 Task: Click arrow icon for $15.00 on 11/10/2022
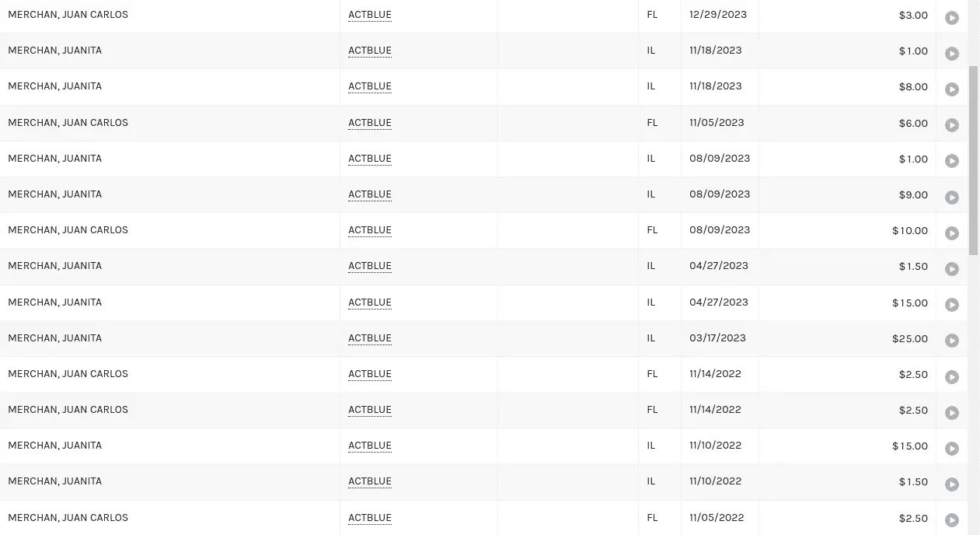click(951, 449)
